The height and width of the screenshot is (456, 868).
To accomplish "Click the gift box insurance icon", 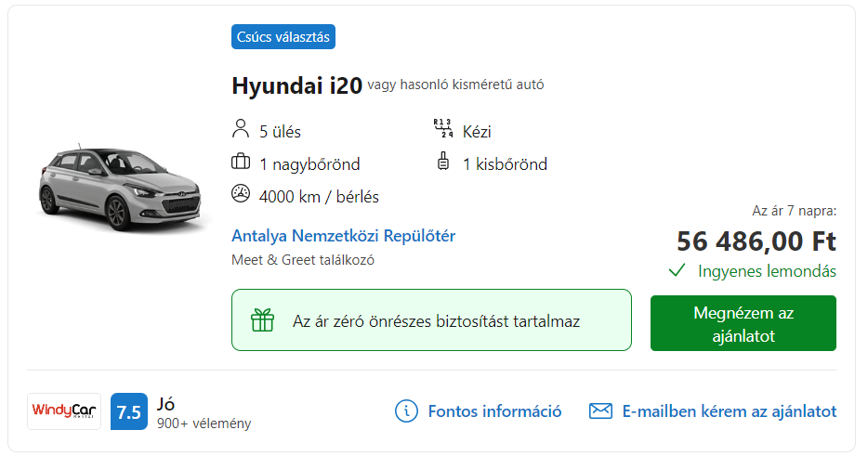I will click(262, 319).
